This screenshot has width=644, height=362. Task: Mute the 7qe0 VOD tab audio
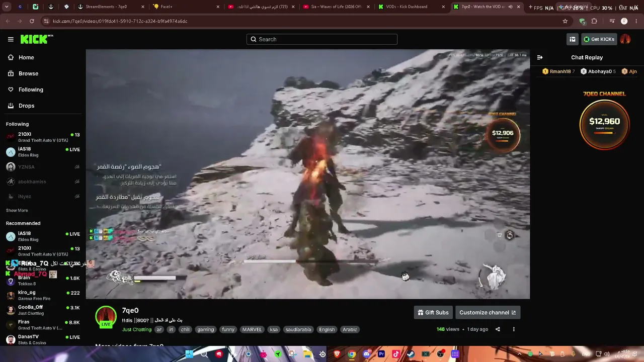(510, 7)
